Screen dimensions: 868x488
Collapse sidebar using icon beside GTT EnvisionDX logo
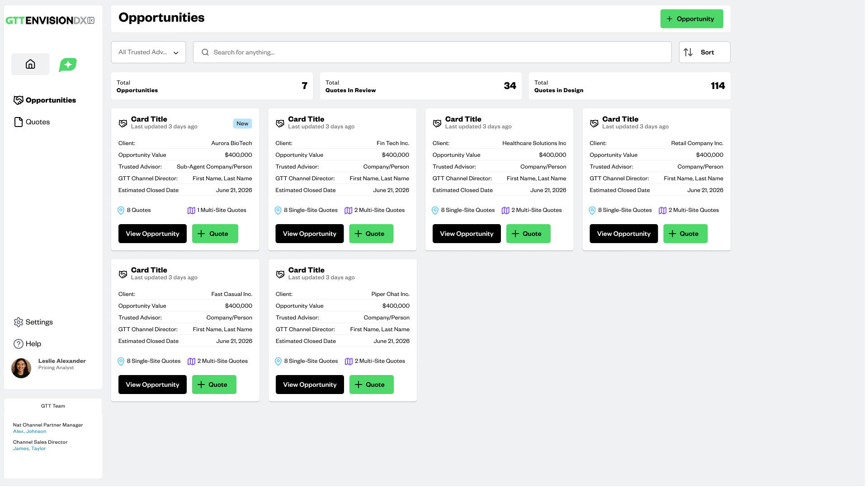coord(91,20)
